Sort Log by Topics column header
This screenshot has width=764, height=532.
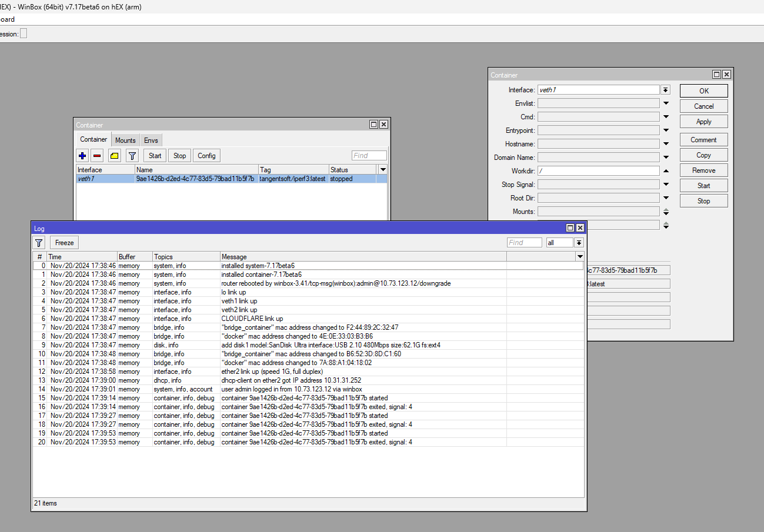pyautogui.click(x=186, y=257)
